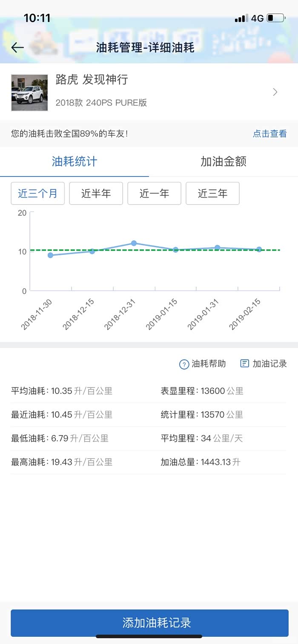Tap the 2019-02-15 chart data point
This screenshot has width=298, height=644.
pos(259,250)
